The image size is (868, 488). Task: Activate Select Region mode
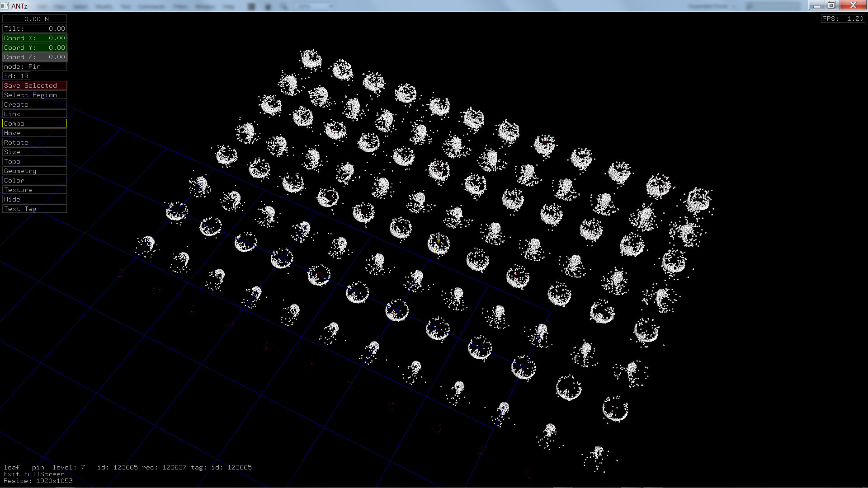click(x=34, y=95)
